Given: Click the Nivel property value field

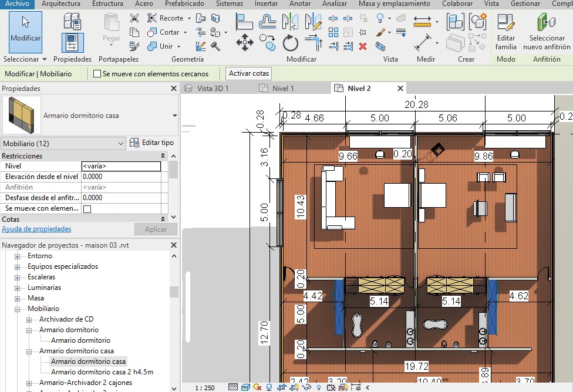Looking at the screenshot, I should [x=120, y=166].
